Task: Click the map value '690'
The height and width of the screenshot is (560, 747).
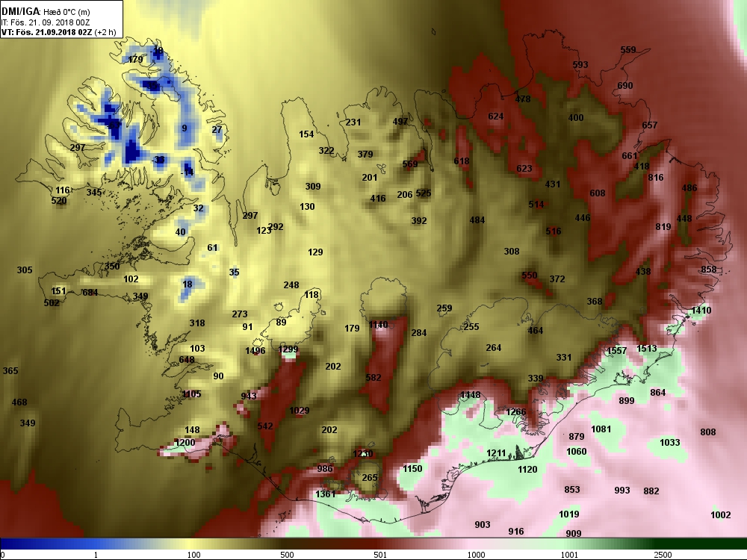Action: 625,86
